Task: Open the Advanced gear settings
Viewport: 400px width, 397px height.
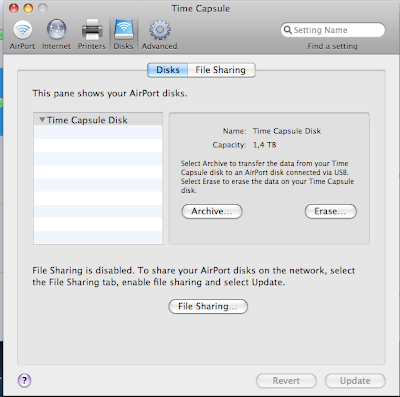Action: pyautogui.click(x=159, y=35)
